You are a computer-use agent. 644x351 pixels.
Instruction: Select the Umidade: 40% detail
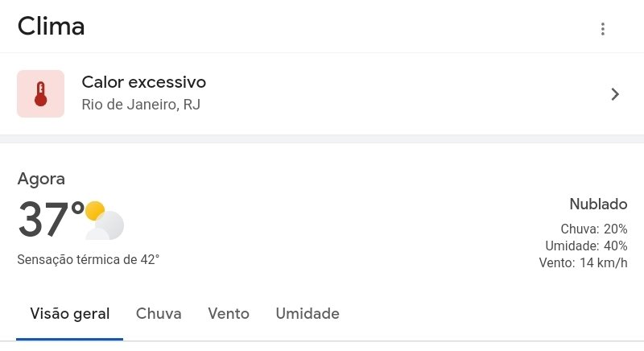(x=586, y=246)
